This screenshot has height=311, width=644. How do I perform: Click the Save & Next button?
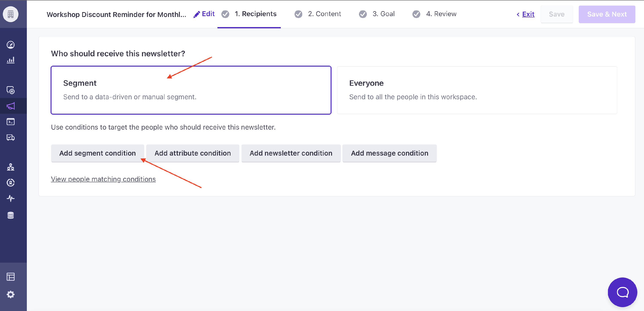607,14
